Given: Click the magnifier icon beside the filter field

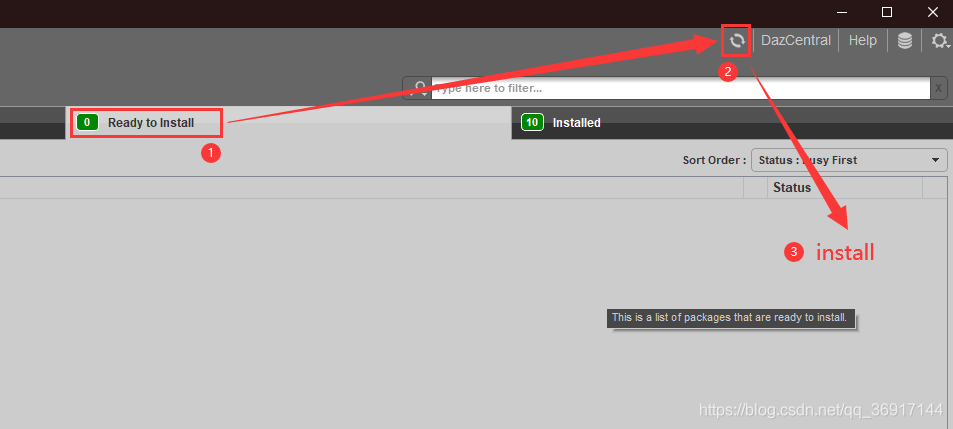Looking at the screenshot, I should point(417,89).
